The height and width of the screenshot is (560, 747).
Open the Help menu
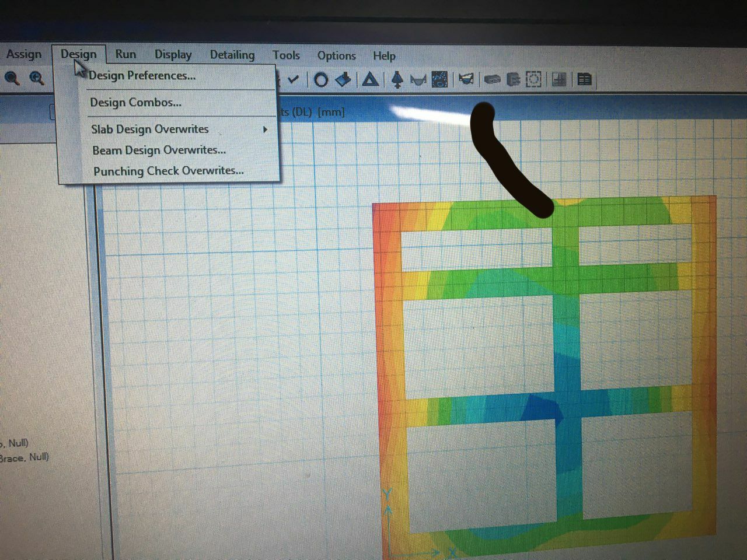[x=384, y=56]
